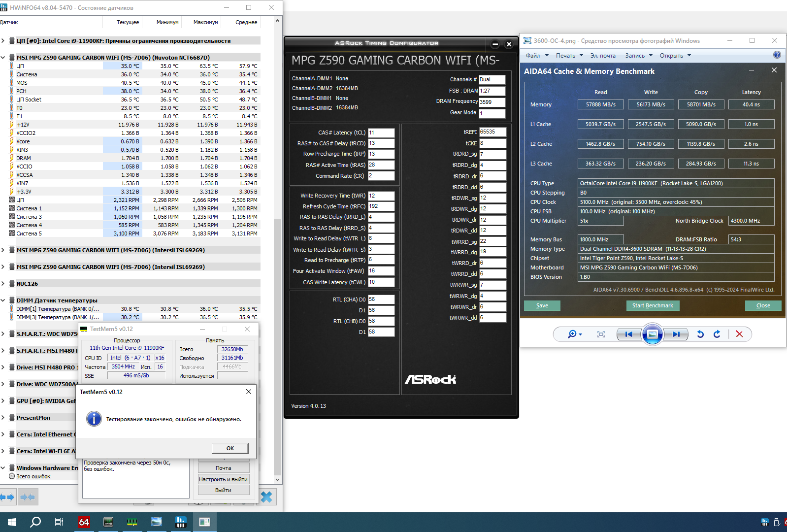Open the Печать menu

pos(569,56)
